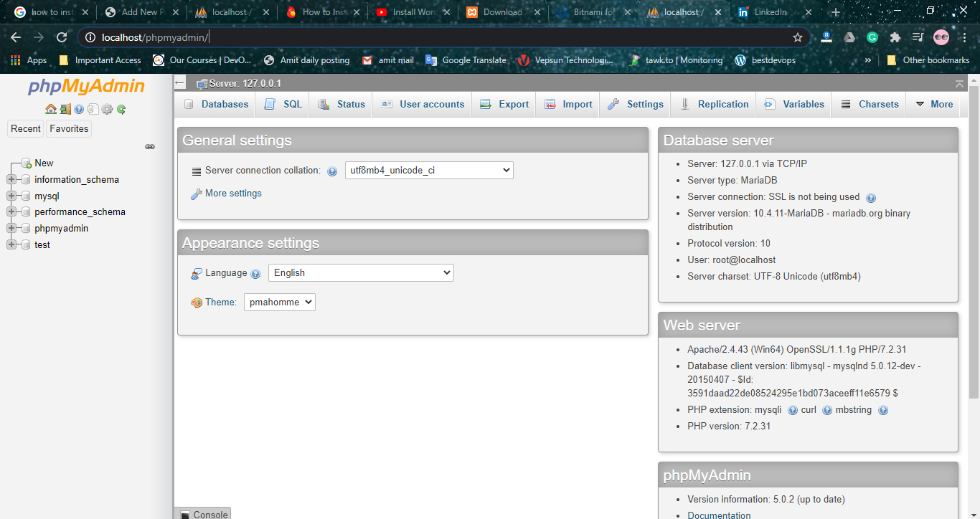Click help icon next to Server connection collation
The image size is (980, 519).
coord(332,171)
